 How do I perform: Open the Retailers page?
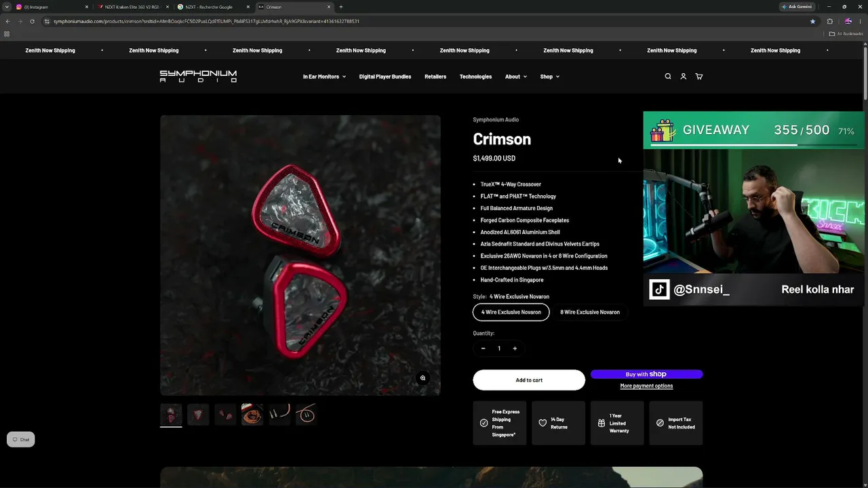pos(435,77)
